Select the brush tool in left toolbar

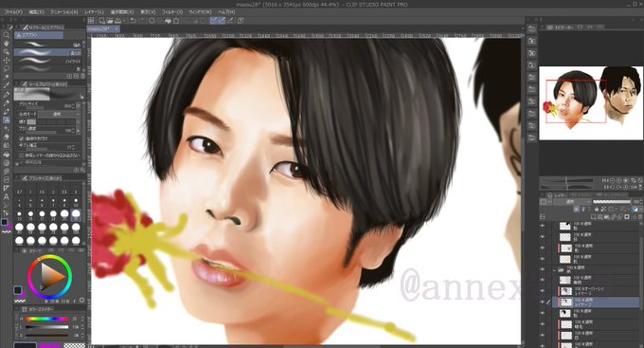(x=7, y=112)
